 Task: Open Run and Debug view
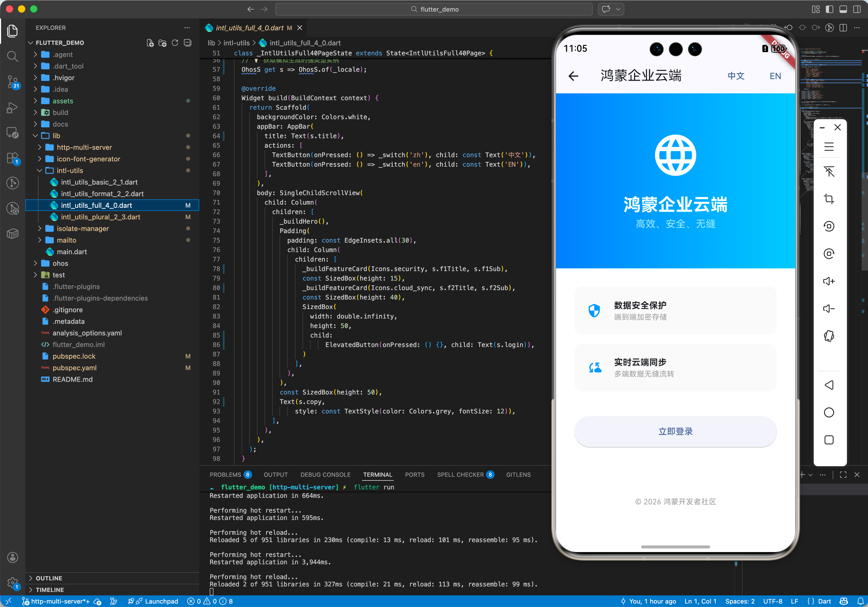click(12, 107)
